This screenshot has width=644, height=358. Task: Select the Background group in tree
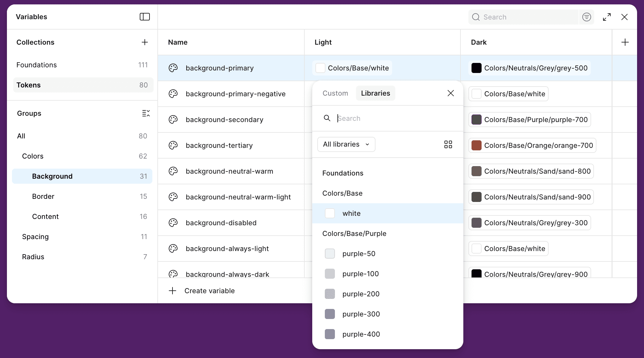coord(52,176)
